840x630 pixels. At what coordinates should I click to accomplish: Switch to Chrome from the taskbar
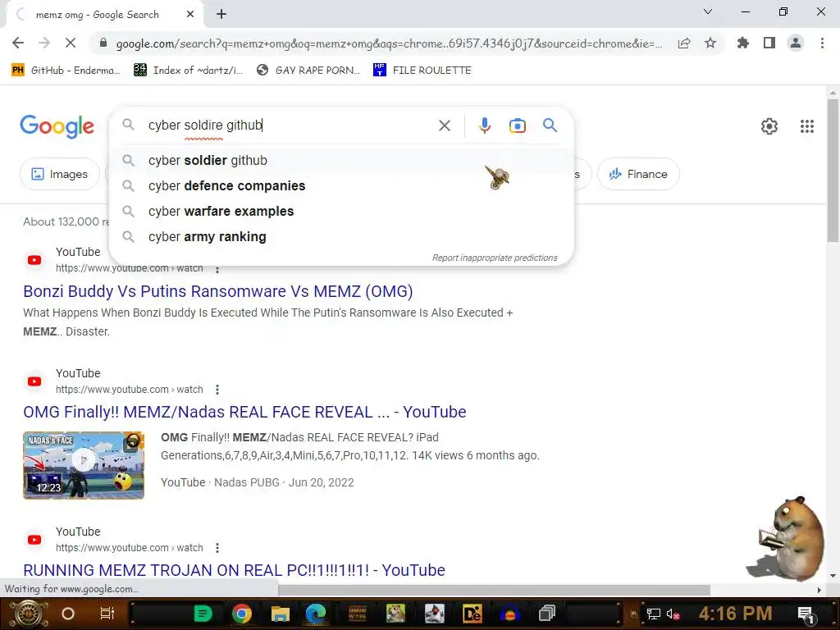[242, 614]
